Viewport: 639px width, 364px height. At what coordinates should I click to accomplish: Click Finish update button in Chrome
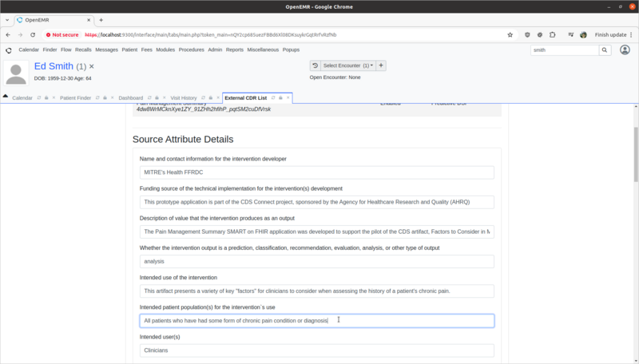[x=610, y=35]
